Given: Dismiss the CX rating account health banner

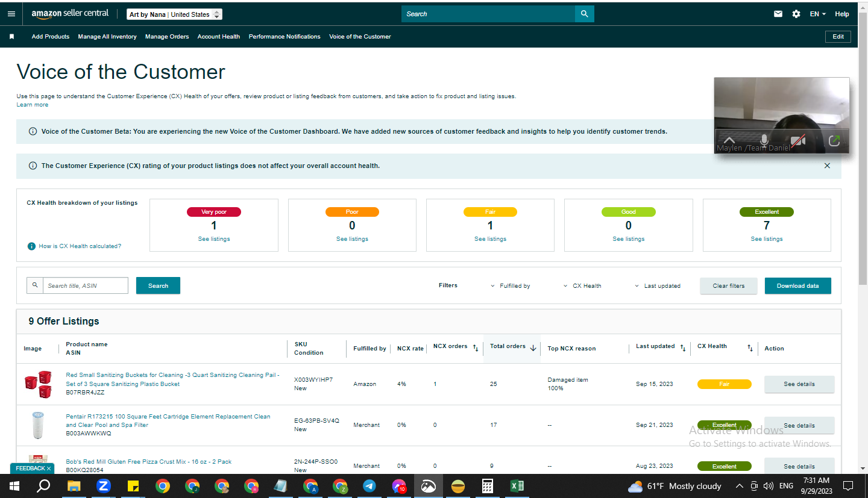Looking at the screenshot, I should tap(827, 166).
